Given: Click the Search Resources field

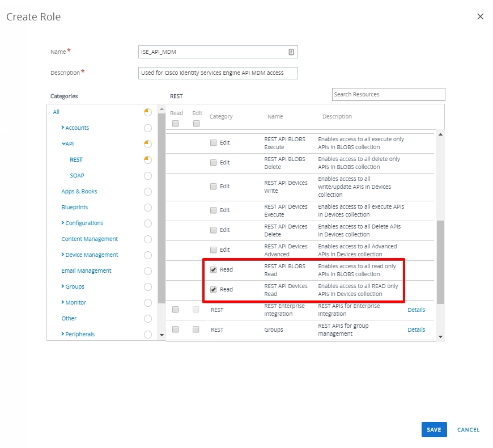Looking at the screenshot, I should (x=388, y=95).
